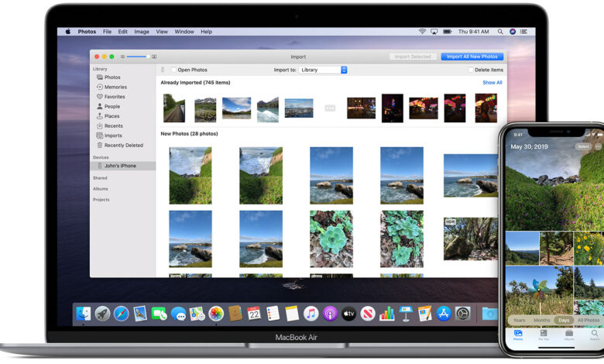Viewport: 604px width, 364px height.
Task: Switch to All Photos view on iPhone
Action: click(589, 320)
